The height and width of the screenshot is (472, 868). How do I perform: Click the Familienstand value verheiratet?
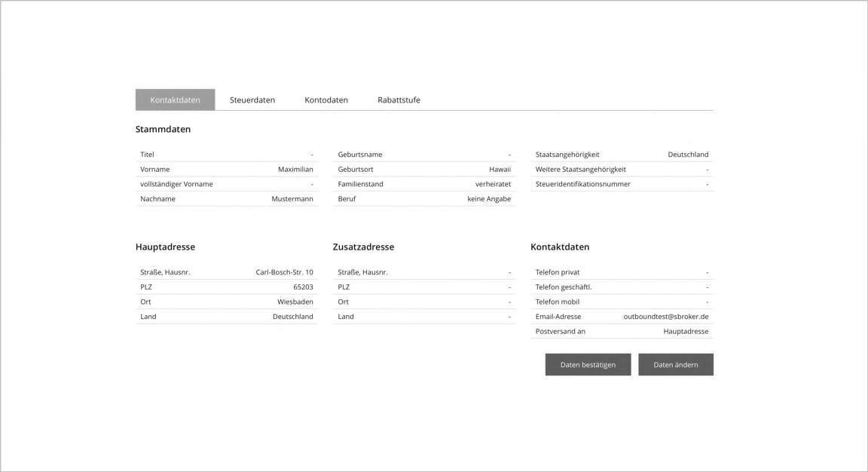[493, 184]
